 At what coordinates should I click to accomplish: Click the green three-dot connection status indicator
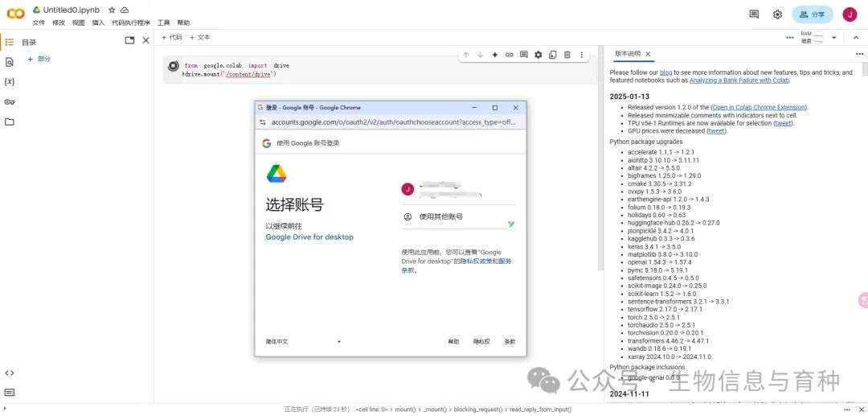tap(790, 38)
